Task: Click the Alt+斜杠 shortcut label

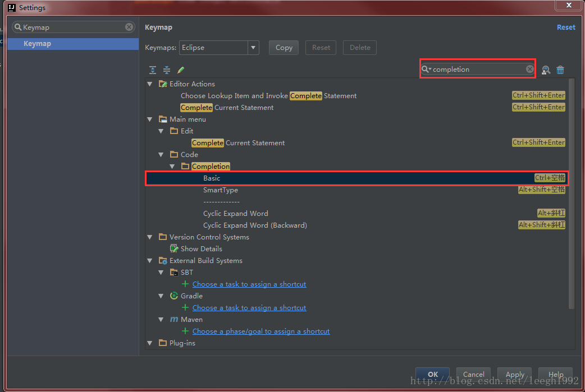Action: (x=551, y=213)
